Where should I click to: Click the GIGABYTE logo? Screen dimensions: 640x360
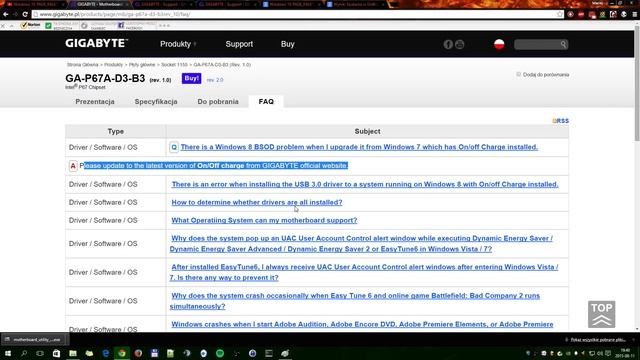(97, 43)
